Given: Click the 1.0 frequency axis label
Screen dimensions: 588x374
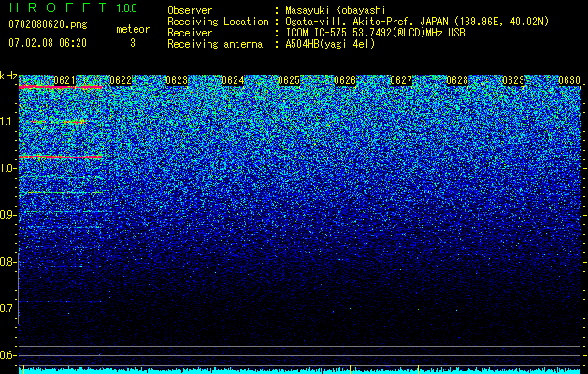Looking at the screenshot, I should 8,168.
